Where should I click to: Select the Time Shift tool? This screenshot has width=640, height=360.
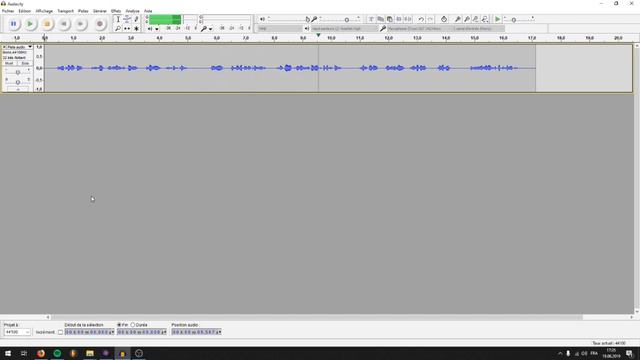click(x=127, y=29)
